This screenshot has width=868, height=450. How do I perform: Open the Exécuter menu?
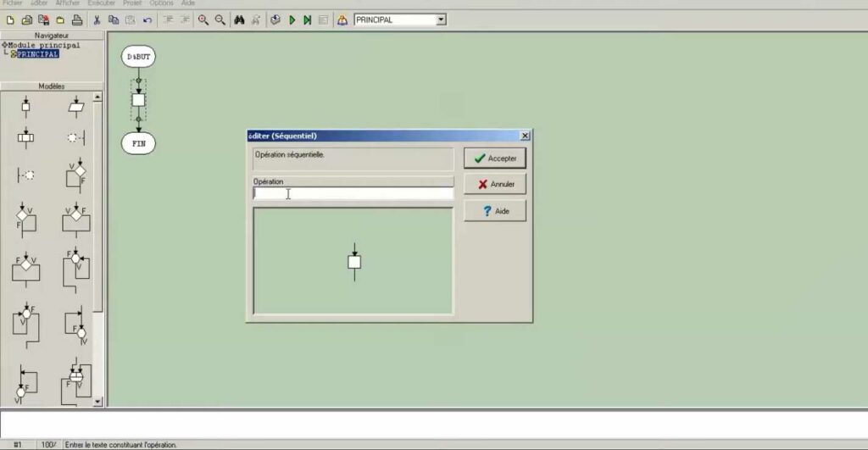click(102, 3)
